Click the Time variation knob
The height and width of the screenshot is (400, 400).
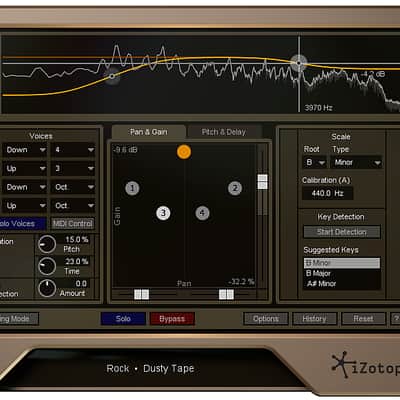tap(47, 266)
